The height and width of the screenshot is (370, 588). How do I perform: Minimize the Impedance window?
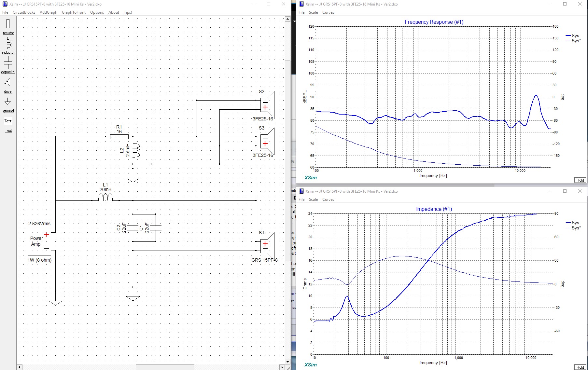[x=550, y=191]
